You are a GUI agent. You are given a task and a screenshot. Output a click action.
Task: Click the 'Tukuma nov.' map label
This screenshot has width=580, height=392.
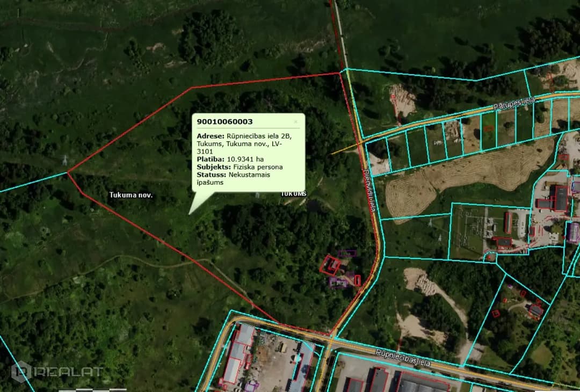coord(131,195)
